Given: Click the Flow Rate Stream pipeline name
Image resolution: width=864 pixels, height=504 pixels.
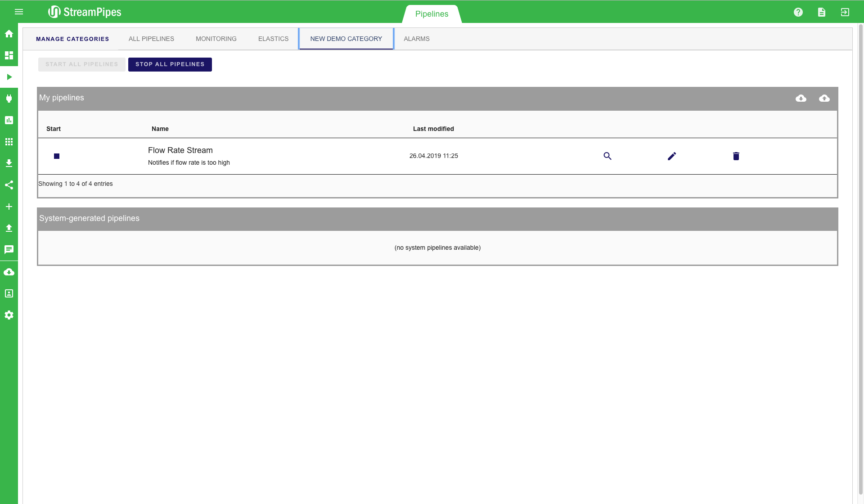Looking at the screenshot, I should 180,150.
